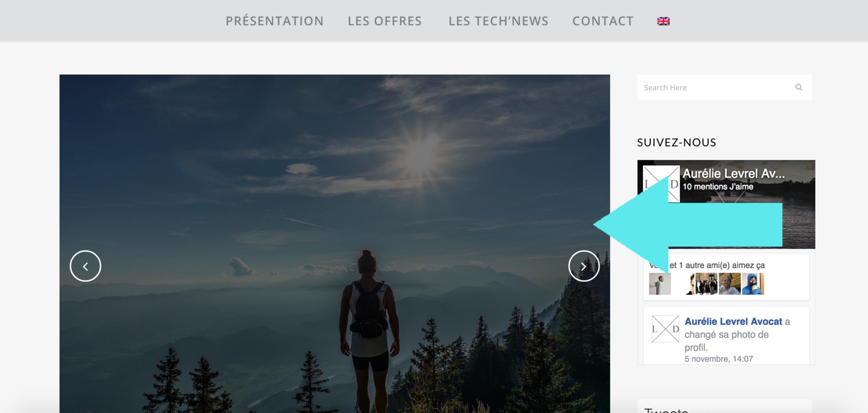Click the hiker hero slideshow image

tap(335, 244)
